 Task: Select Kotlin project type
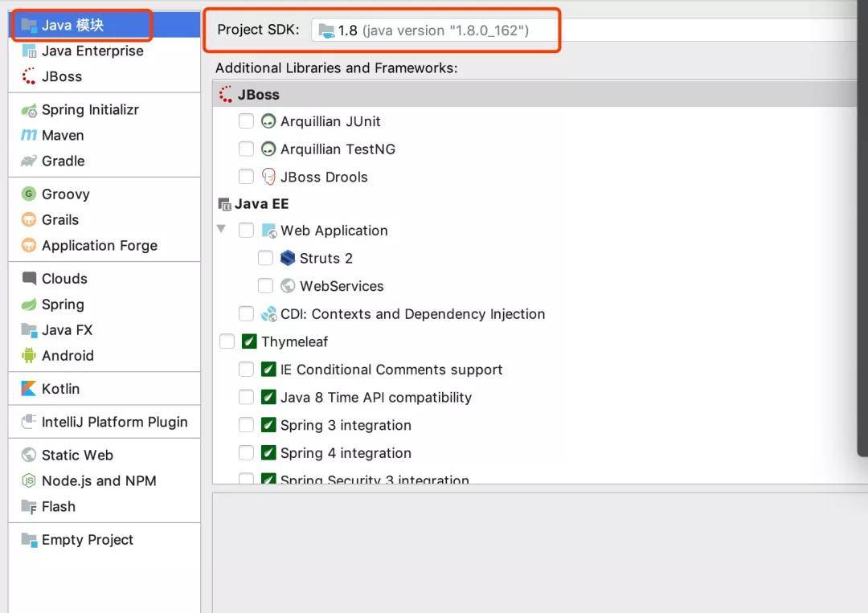pyautogui.click(x=104, y=388)
